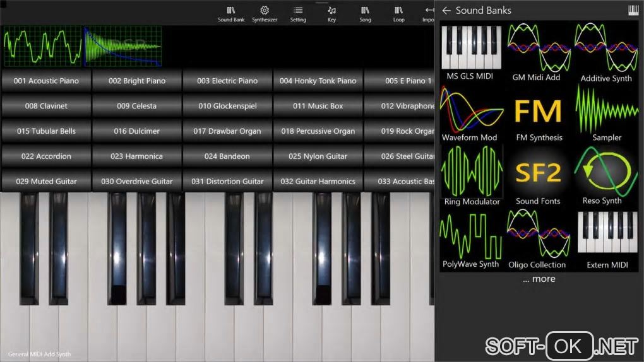Choose instrument 015 Tubular Bells
644x362 pixels.
[46, 131]
